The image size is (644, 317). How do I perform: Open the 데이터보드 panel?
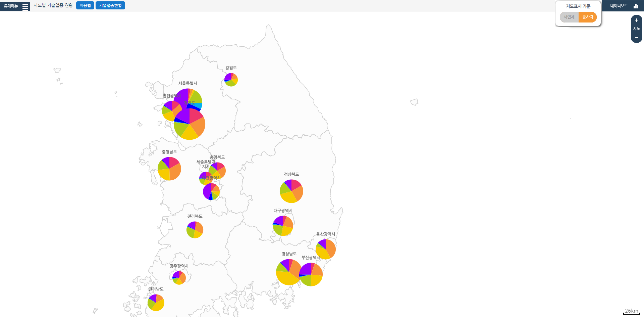tap(619, 6)
